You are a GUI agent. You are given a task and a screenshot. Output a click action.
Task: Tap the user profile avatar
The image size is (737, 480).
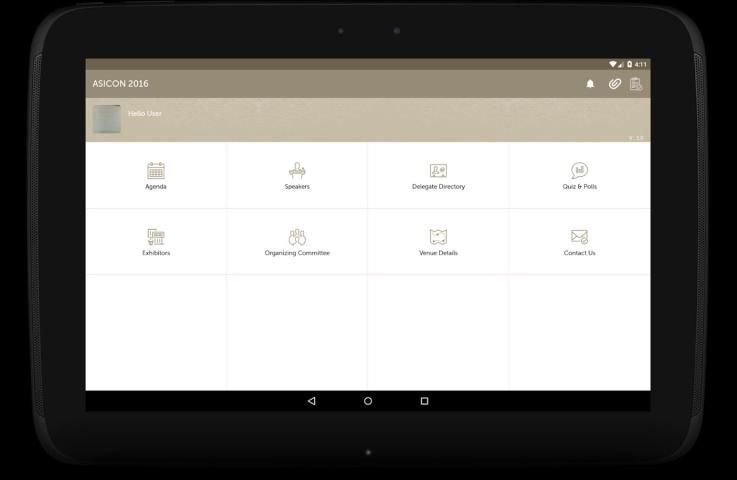(x=107, y=119)
